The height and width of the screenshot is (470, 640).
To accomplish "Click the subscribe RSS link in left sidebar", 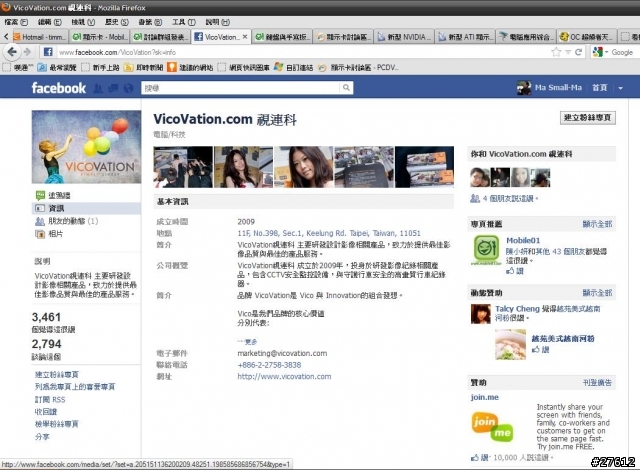I will 50,399.
